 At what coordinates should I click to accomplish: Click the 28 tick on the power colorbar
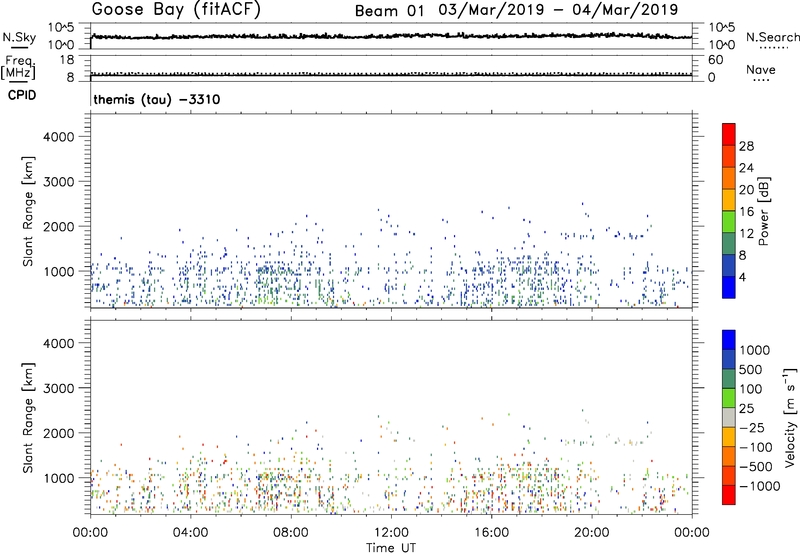pos(746,146)
